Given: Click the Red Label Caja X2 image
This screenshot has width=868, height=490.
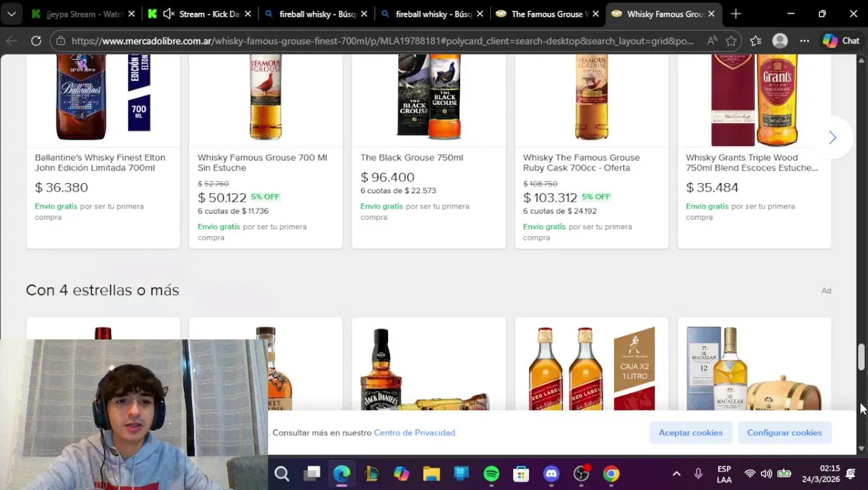Looking at the screenshot, I should [592, 368].
